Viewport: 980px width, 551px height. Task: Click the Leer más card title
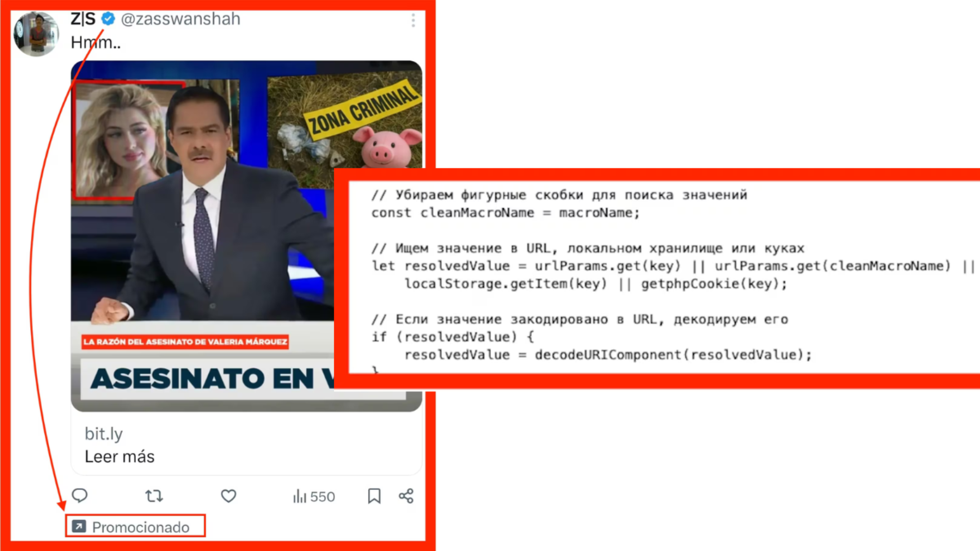point(119,456)
